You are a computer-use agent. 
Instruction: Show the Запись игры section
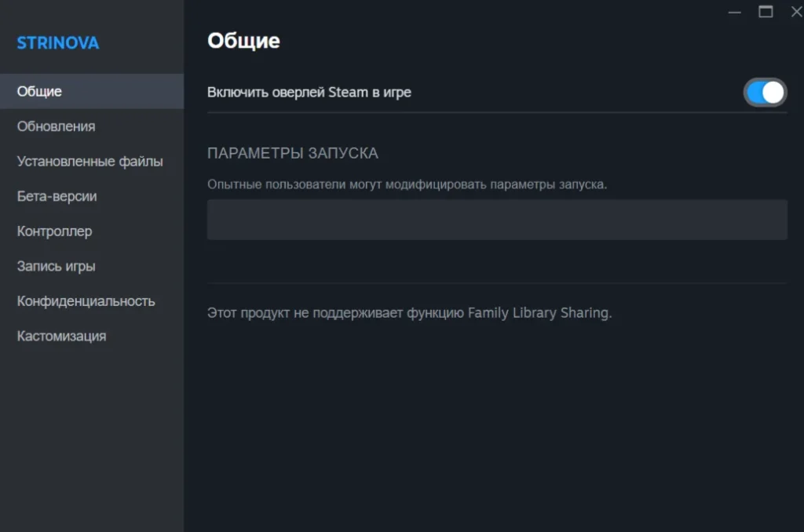tap(56, 266)
